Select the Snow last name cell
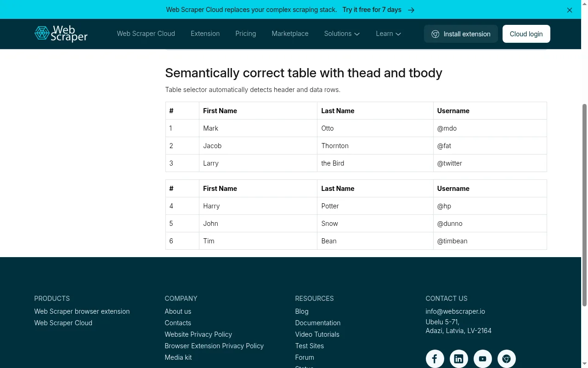The width and height of the screenshot is (588, 368). coord(375,224)
